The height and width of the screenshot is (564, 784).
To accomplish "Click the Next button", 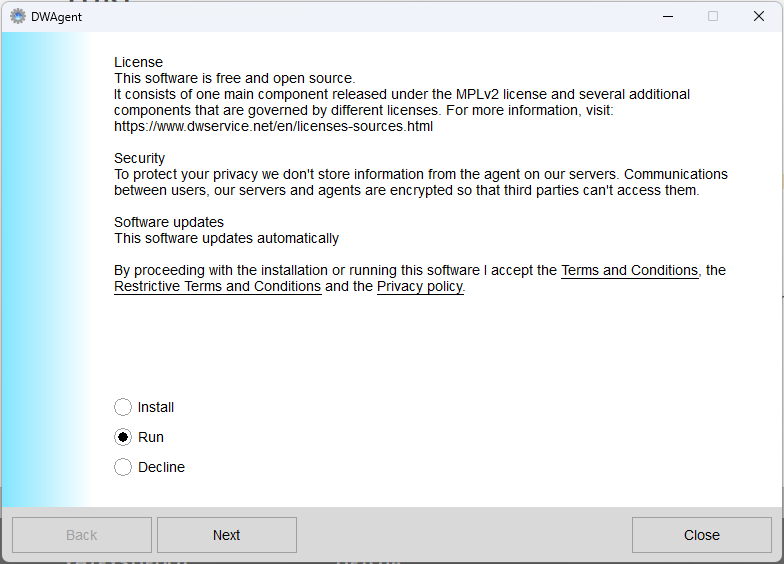I will coord(226,535).
